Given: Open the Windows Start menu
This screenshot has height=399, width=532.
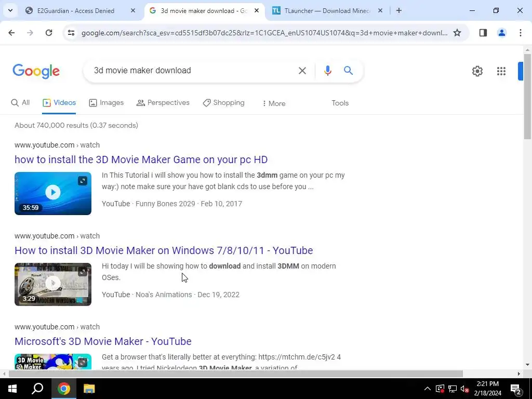Looking at the screenshot, I should pos(12,389).
